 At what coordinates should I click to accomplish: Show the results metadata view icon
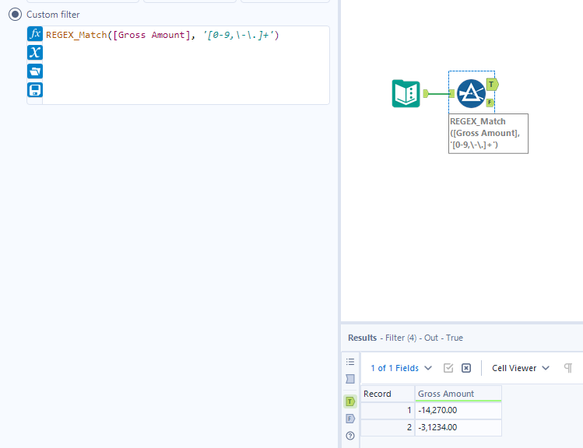pyautogui.click(x=350, y=379)
